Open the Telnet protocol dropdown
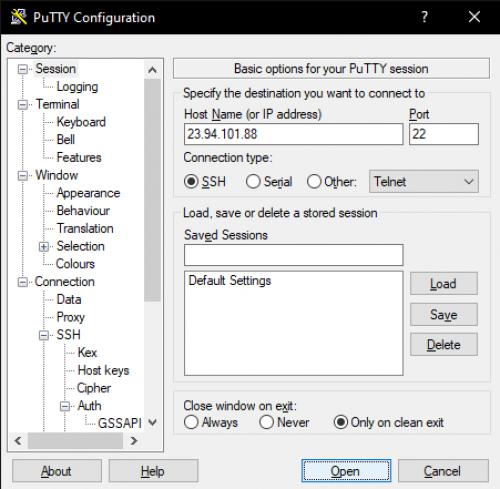 point(424,182)
